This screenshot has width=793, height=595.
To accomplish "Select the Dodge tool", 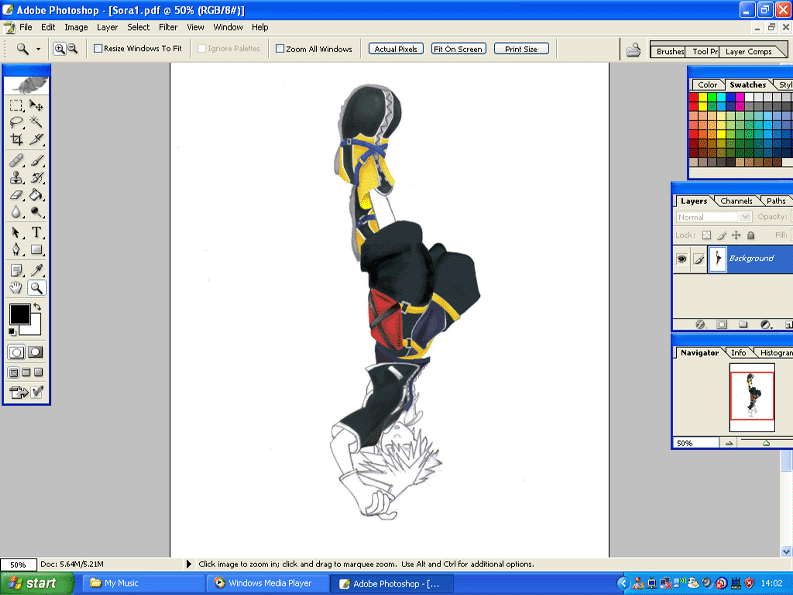I will (36, 211).
